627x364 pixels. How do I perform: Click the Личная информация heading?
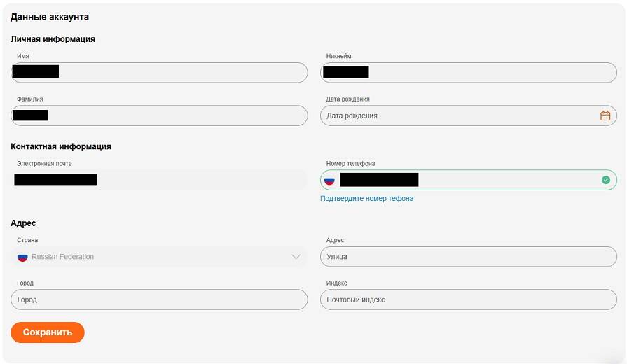[53, 39]
